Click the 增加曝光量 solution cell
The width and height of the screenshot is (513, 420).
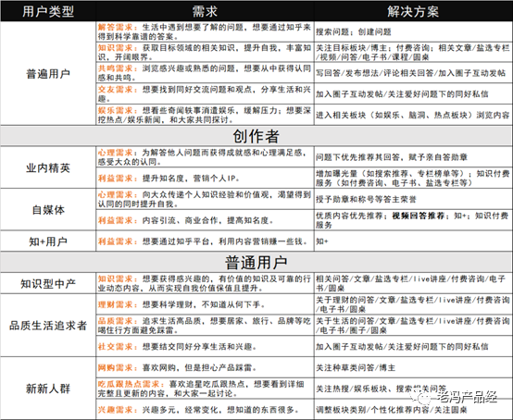point(413,178)
